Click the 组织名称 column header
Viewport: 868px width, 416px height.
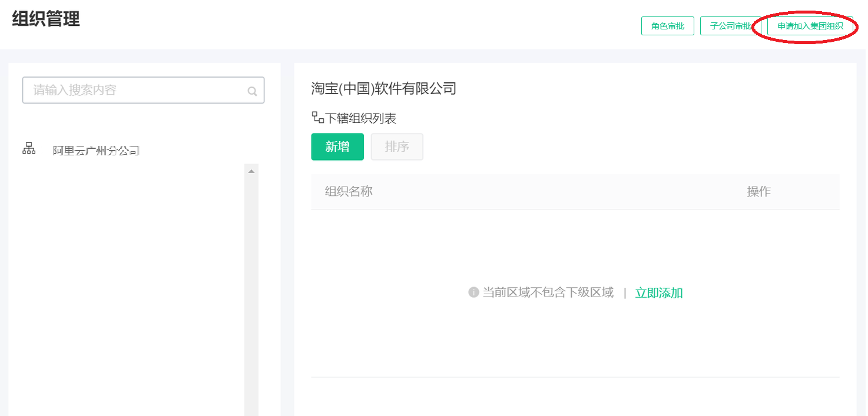[x=349, y=191]
